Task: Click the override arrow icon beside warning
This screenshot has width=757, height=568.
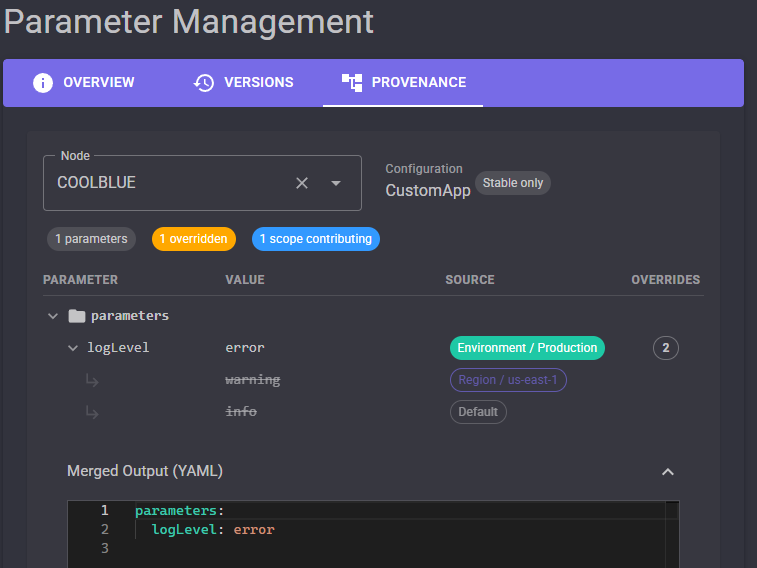Action: point(92,380)
